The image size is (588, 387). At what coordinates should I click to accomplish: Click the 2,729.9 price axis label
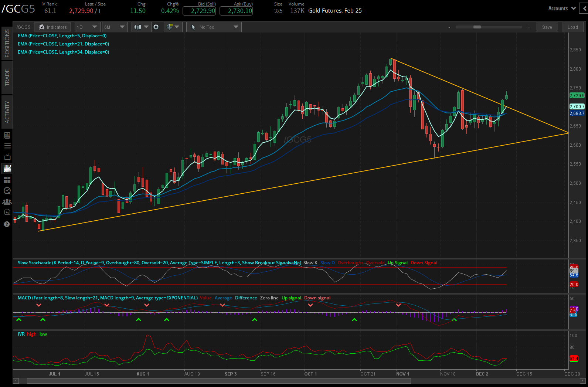click(577, 95)
